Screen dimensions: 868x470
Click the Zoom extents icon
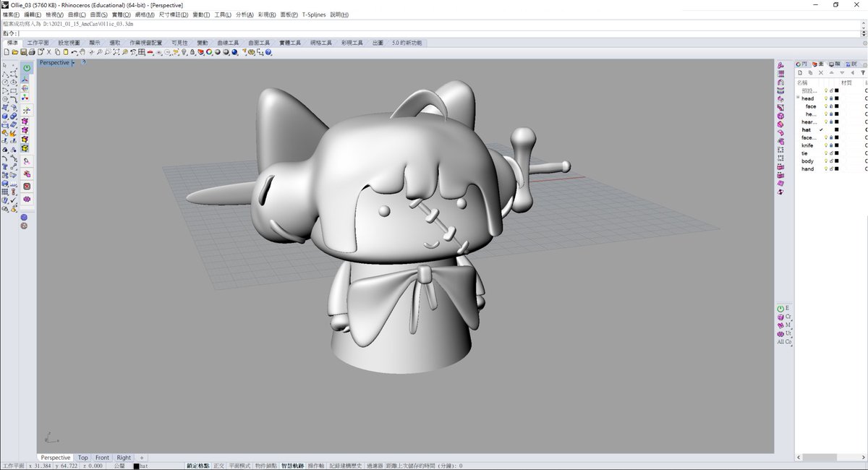click(116, 52)
